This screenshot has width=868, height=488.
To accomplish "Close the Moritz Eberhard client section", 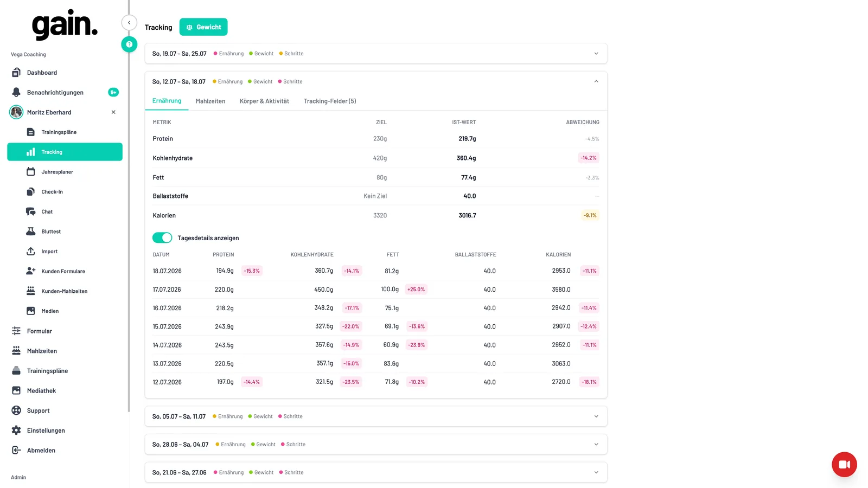I will point(113,112).
